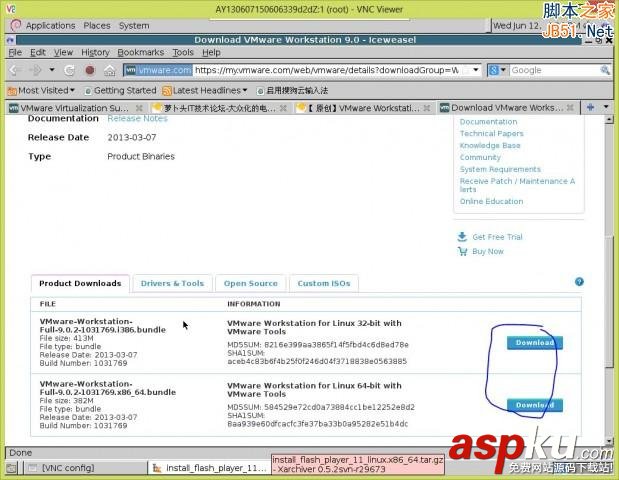Click the blue help question mark icon
Screen dimensions: 619x480
pyautogui.click(x=579, y=282)
